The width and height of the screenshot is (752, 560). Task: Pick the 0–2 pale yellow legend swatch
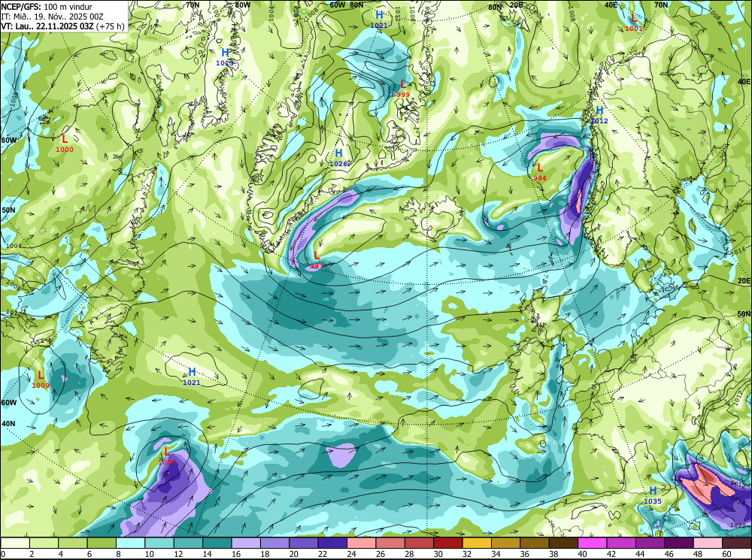tap(15, 543)
